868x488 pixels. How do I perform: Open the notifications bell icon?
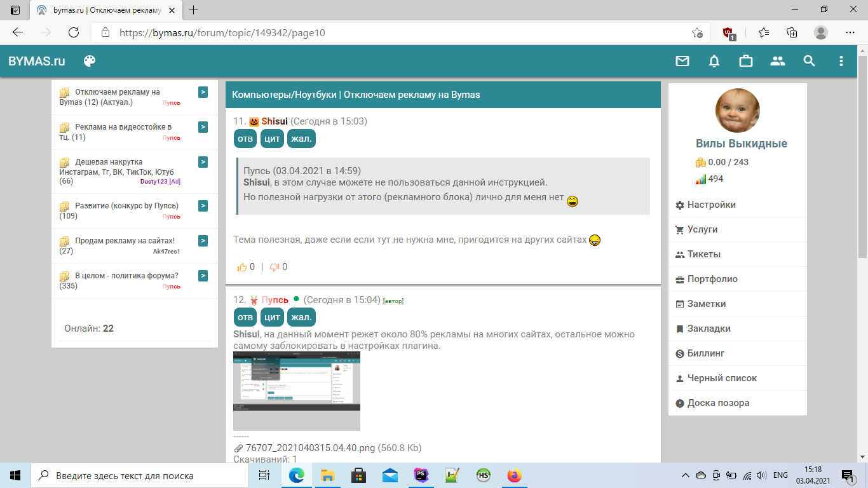point(714,61)
